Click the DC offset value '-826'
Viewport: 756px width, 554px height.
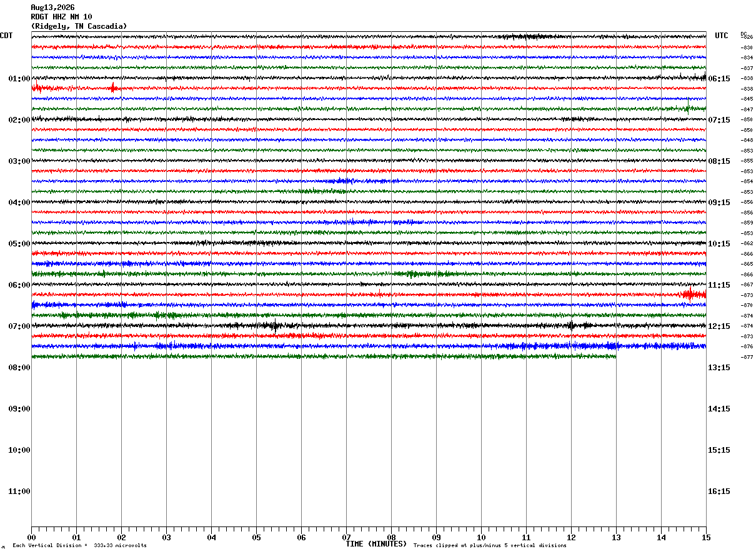pos(747,37)
